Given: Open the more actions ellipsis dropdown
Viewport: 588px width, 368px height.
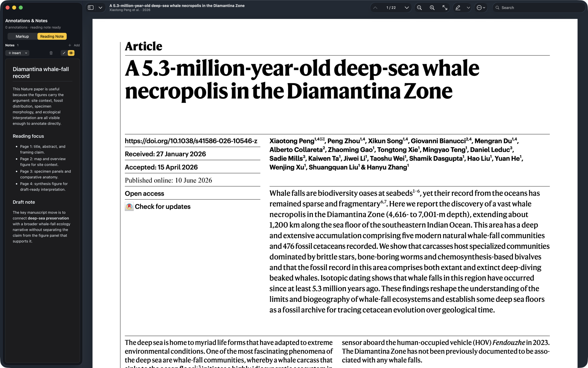Looking at the screenshot, I should pyautogui.click(x=481, y=8).
